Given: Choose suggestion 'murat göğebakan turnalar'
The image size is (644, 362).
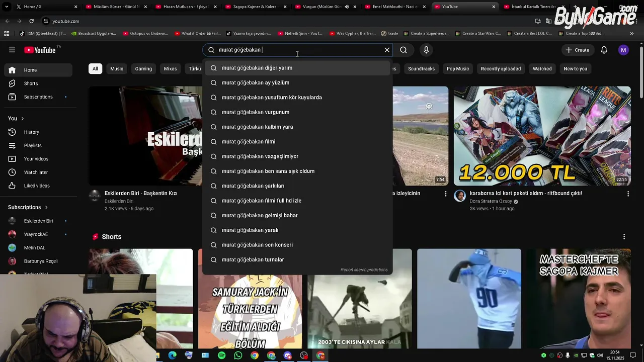Looking at the screenshot, I should [x=297, y=259].
